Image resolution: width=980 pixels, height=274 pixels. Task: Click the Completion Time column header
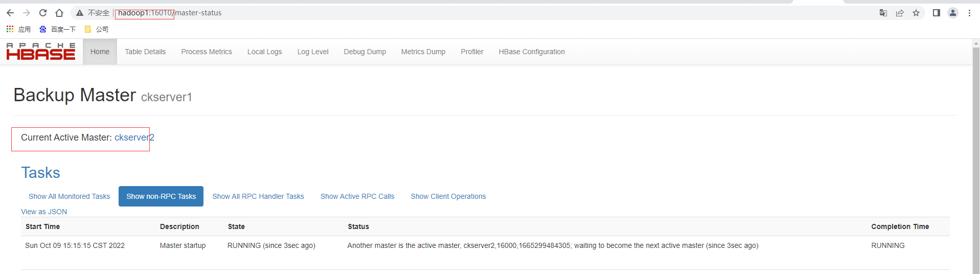point(900,226)
